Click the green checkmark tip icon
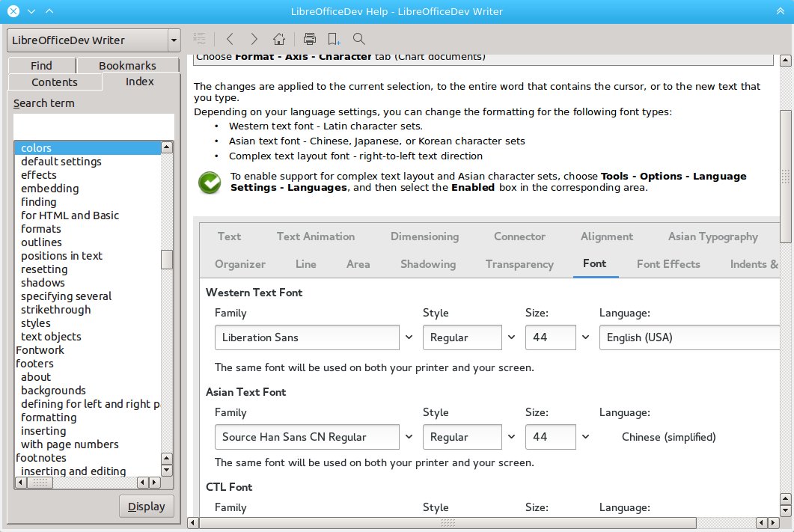 [x=210, y=183]
